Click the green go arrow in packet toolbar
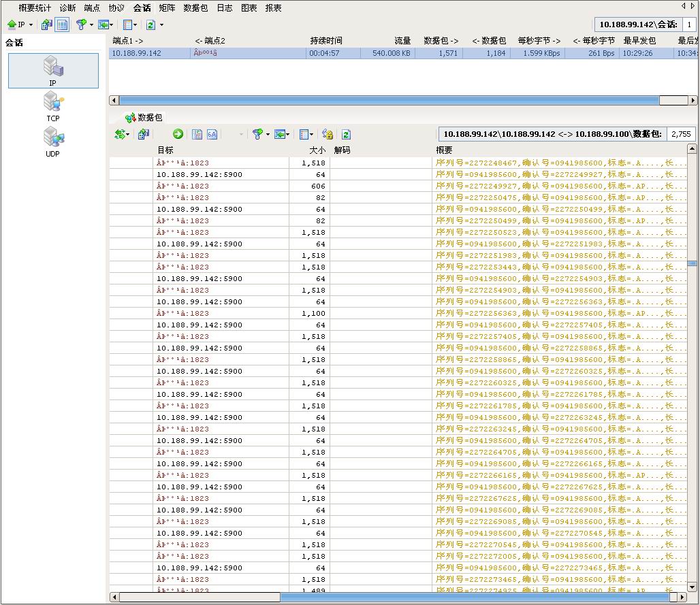The image size is (700, 605). (x=178, y=135)
